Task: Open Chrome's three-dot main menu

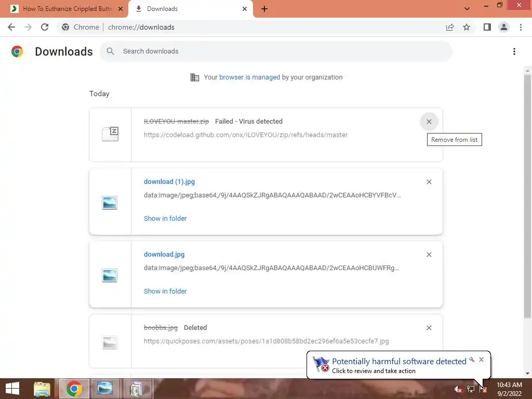Action: [x=521, y=27]
